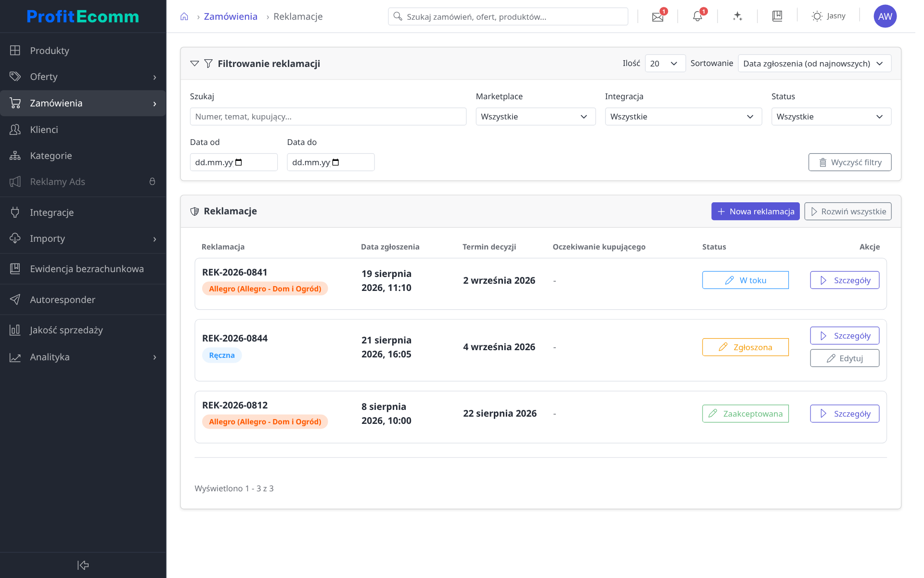Click the filter funnel icon

coord(208,64)
